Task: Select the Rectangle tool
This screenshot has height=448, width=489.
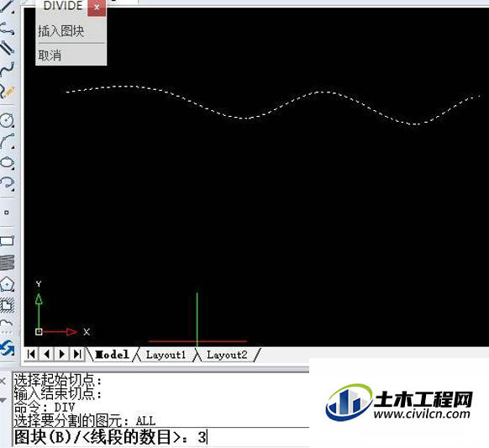Action: point(7,241)
